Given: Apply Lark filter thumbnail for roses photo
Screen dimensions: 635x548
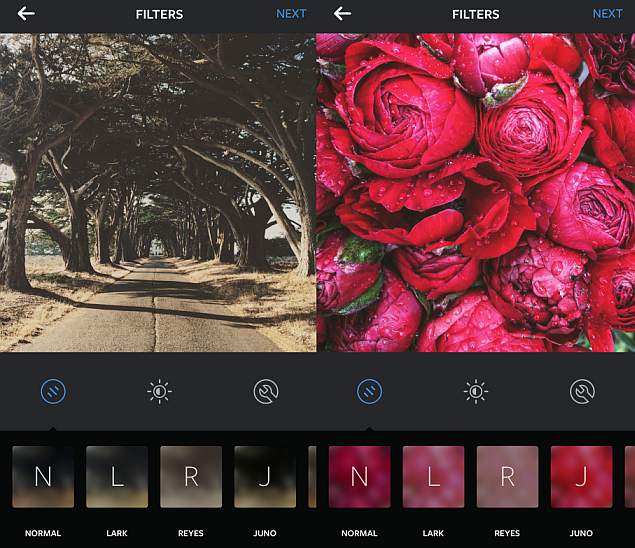Looking at the screenshot, I should (x=433, y=477).
